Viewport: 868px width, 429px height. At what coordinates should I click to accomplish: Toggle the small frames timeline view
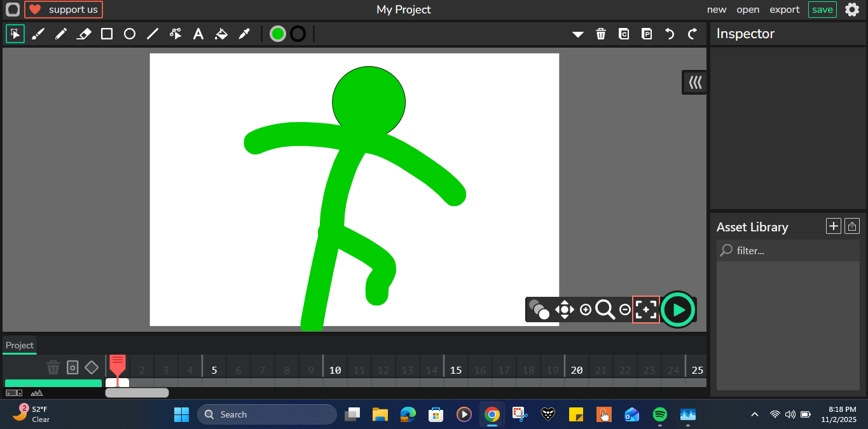point(14,393)
